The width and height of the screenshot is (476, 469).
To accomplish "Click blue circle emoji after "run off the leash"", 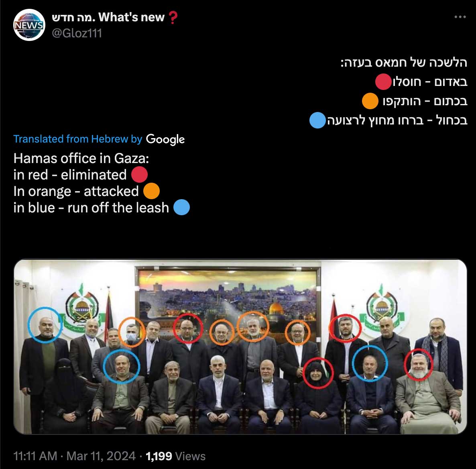I will (x=181, y=208).
